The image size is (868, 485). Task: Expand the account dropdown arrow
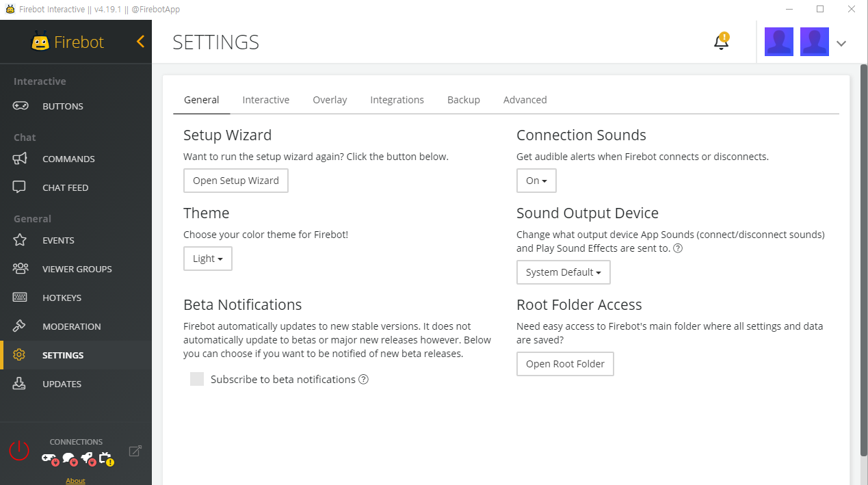coord(841,43)
